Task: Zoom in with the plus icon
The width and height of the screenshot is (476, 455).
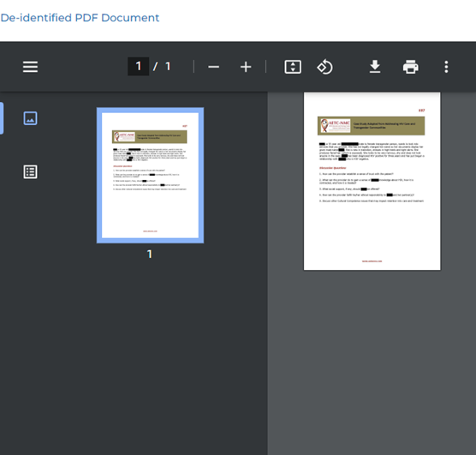Action: click(246, 67)
